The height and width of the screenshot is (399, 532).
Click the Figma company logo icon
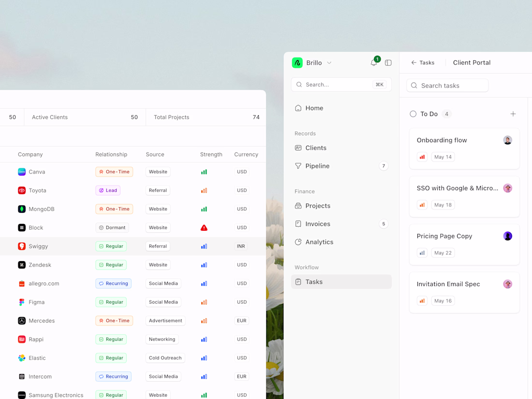click(22, 302)
